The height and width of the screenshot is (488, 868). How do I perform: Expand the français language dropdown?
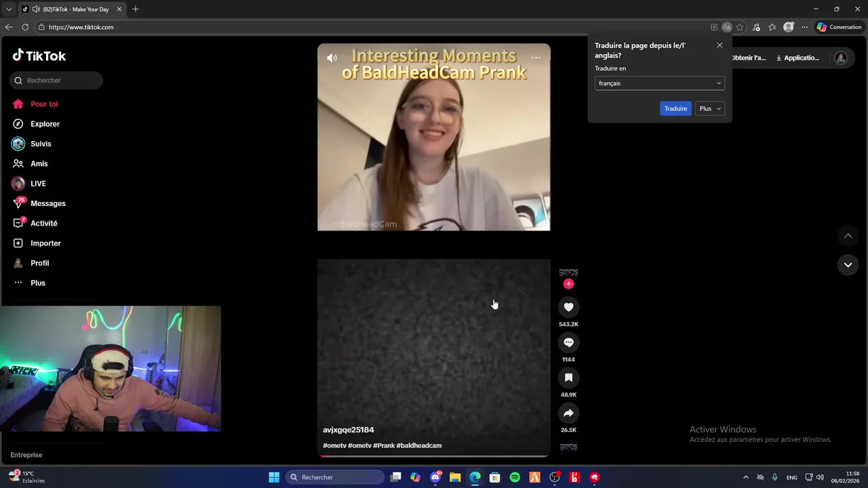coord(660,83)
